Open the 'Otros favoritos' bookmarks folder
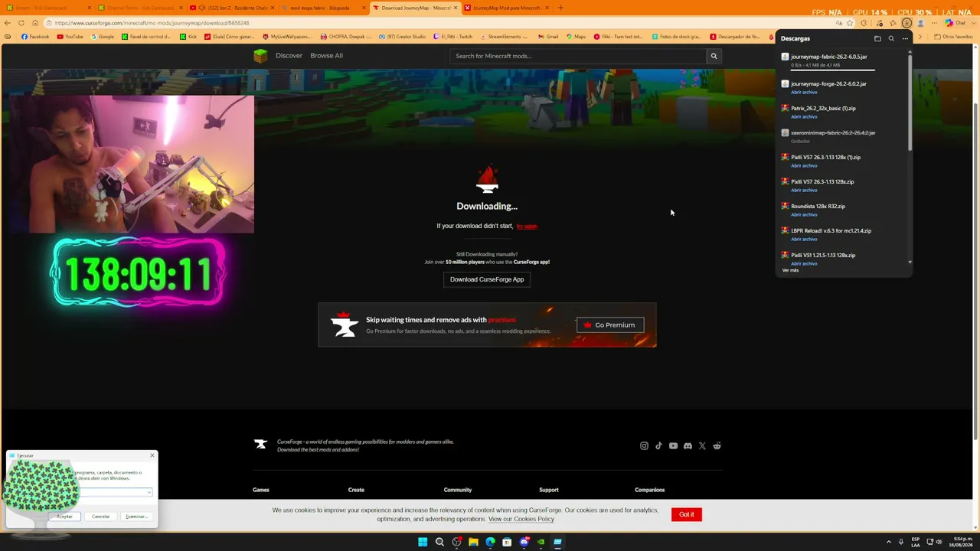This screenshot has height=551, width=980. pyautogui.click(x=953, y=37)
